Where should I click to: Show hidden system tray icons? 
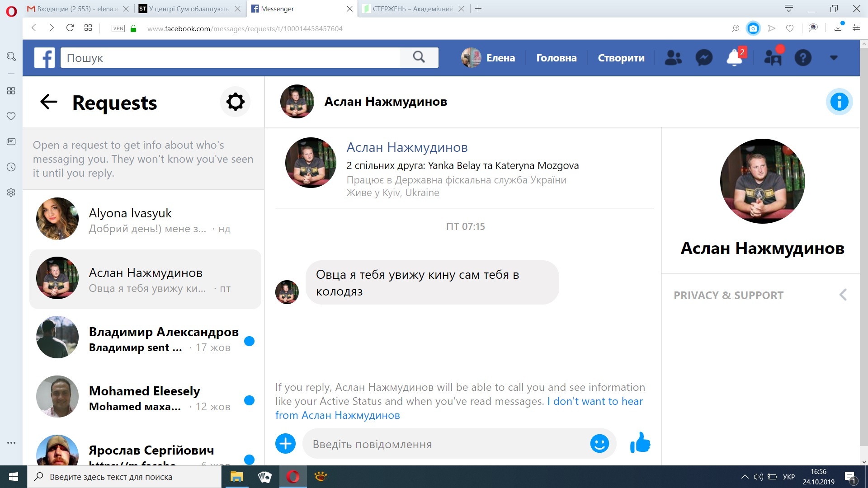(x=745, y=477)
